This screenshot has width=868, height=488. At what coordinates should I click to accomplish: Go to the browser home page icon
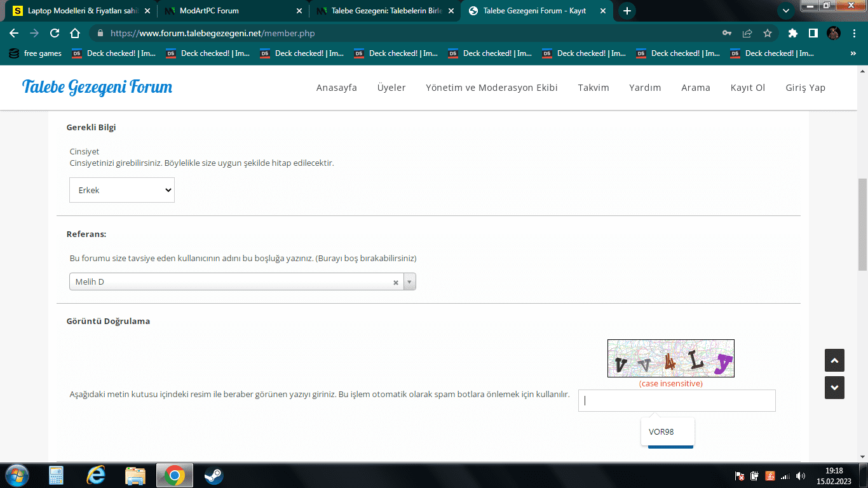(75, 33)
